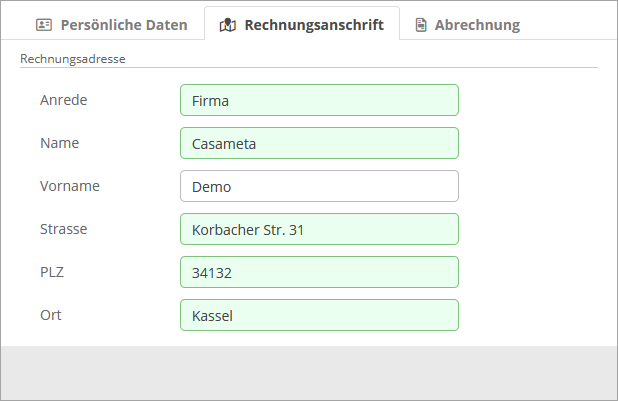The image size is (618, 401).
Task: Select the Rechnungsanschrift tab label
Action: tap(313, 25)
